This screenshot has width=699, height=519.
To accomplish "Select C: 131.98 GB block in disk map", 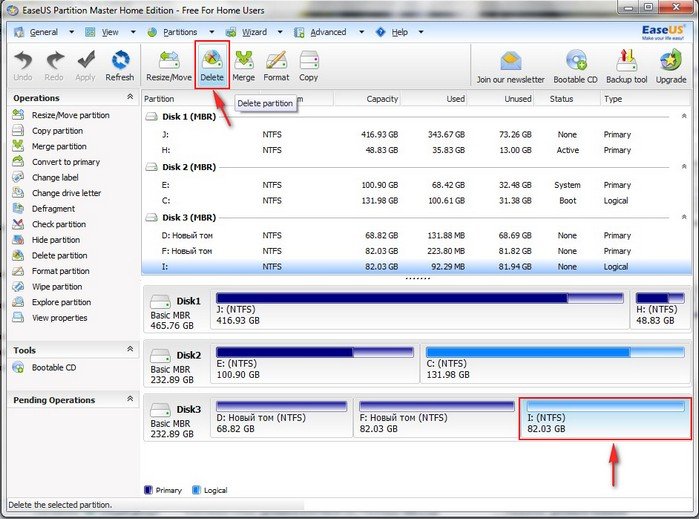I will 555,363.
